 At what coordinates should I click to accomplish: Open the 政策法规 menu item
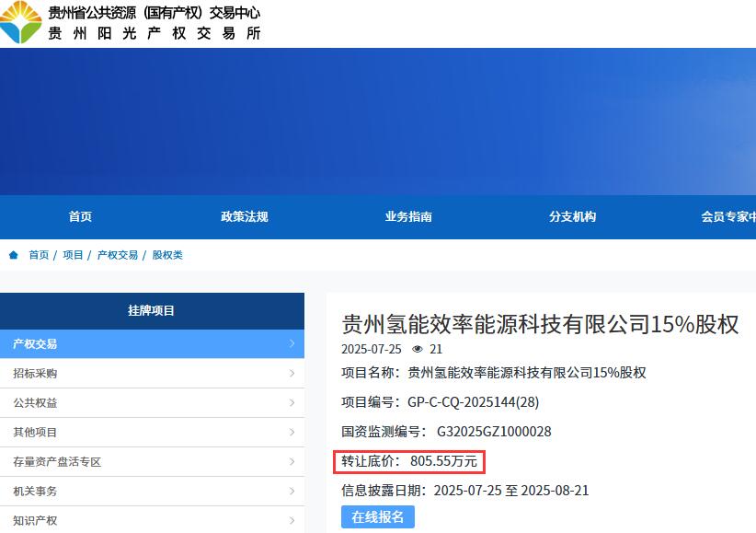point(245,217)
